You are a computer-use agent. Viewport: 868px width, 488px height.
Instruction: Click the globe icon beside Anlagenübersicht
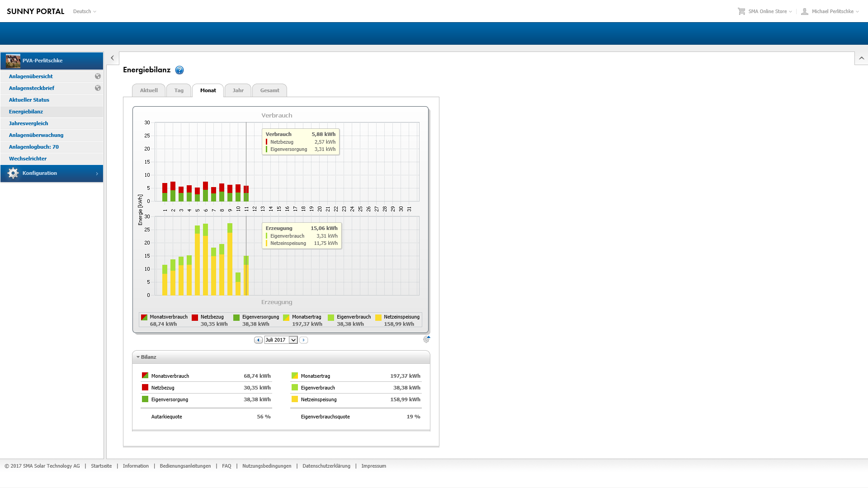[x=98, y=76]
